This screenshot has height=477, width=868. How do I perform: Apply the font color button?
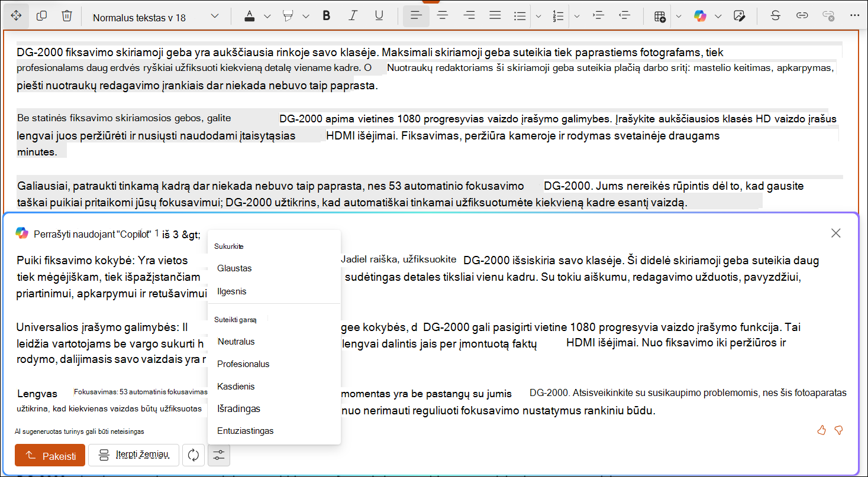250,16
